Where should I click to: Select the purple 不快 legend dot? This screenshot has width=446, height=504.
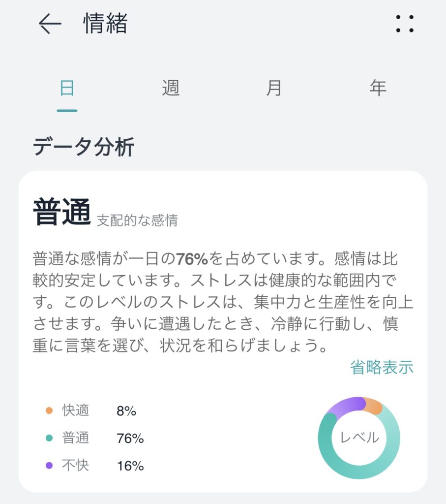49,466
